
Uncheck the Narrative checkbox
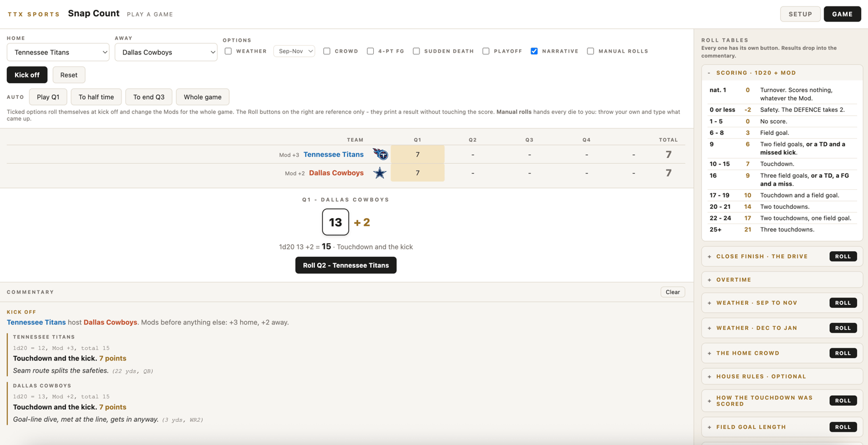click(x=534, y=51)
